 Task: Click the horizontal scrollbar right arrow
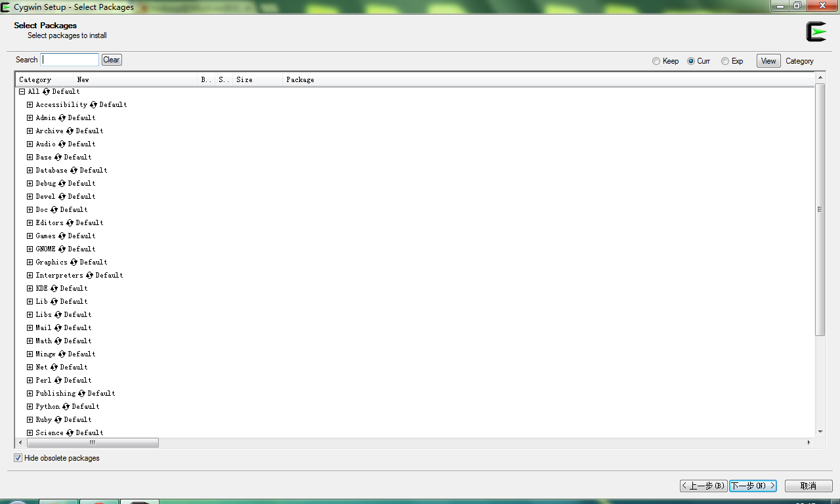point(808,443)
